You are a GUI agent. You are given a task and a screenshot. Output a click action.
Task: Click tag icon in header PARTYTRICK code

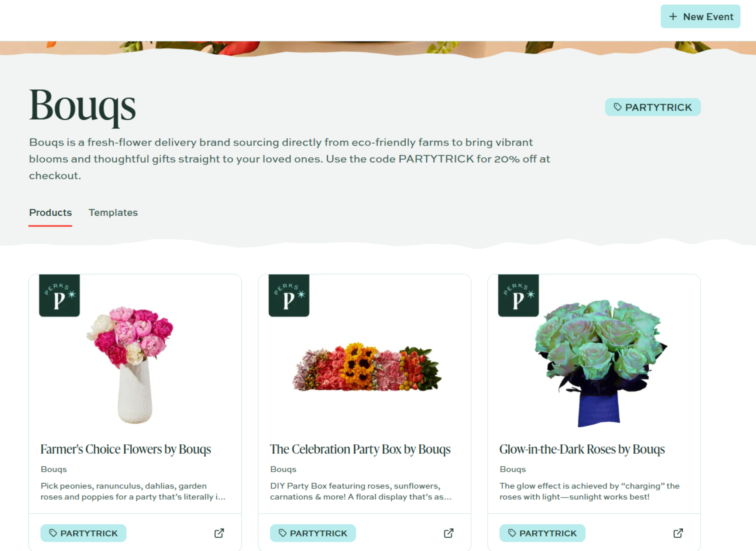pyautogui.click(x=618, y=107)
